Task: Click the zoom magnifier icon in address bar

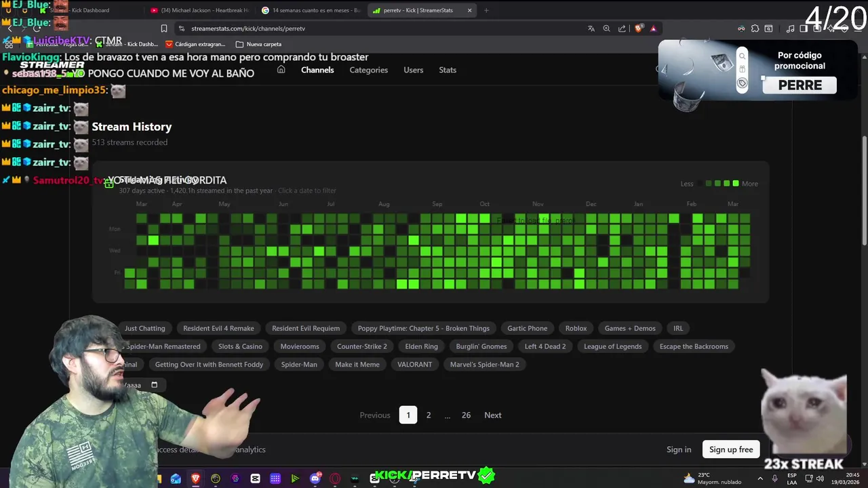Action: [x=606, y=28]
